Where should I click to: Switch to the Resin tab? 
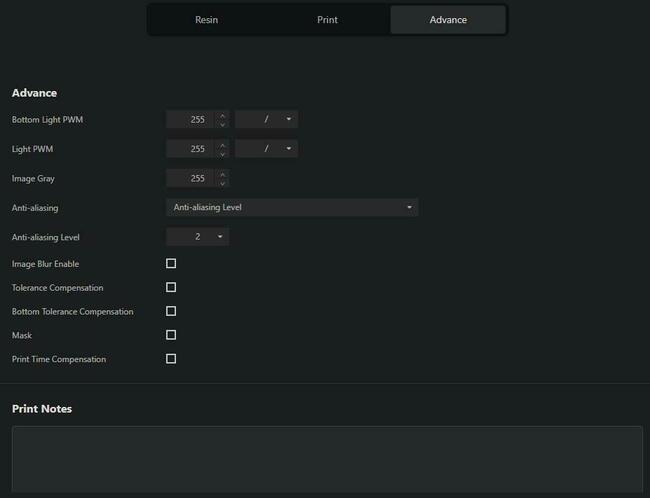207,20
